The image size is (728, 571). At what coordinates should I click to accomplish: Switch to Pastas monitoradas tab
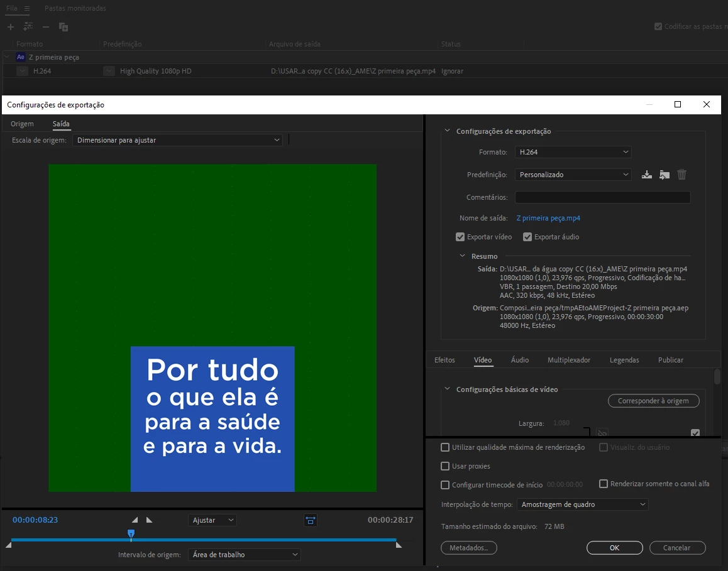[x=75, y=8]
